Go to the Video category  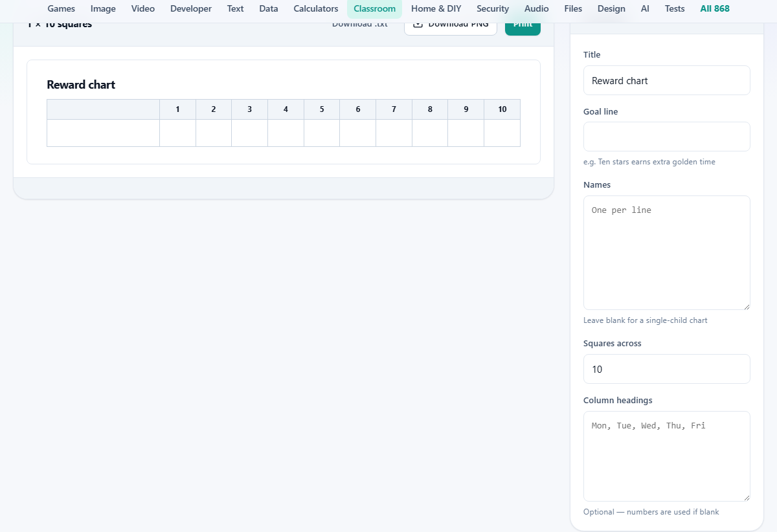click(x=143, y=9)
